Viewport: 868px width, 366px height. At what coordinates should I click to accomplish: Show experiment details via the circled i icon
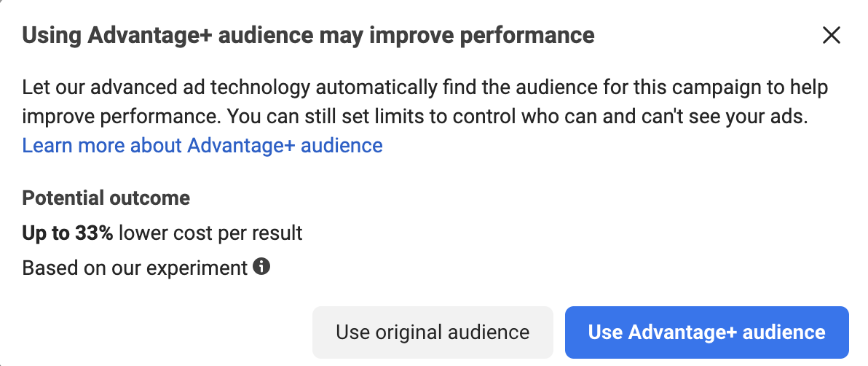(x=261, y=267)
